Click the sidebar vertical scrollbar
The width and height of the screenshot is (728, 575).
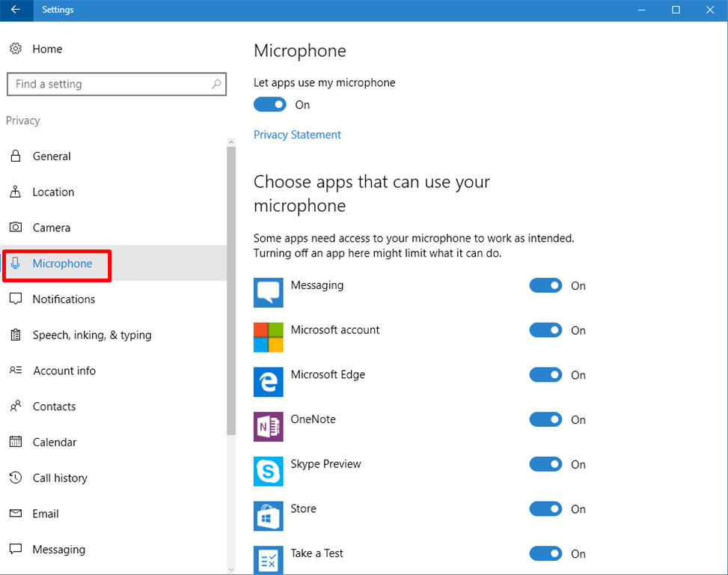pos(231,292)
